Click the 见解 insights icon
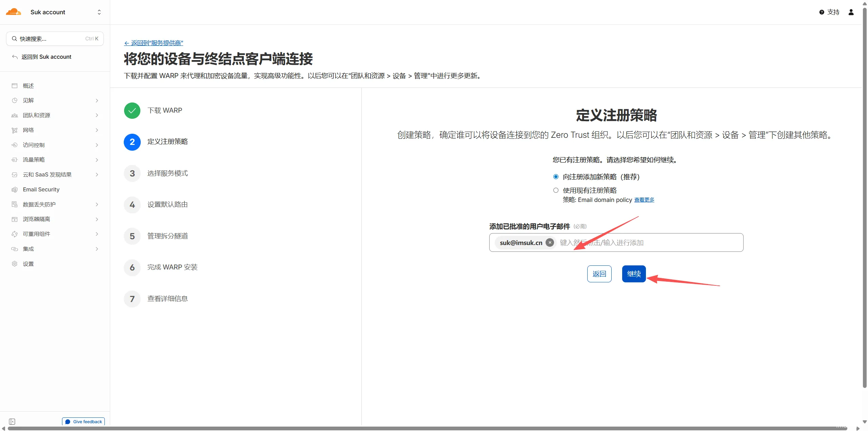 coord(15,100)
